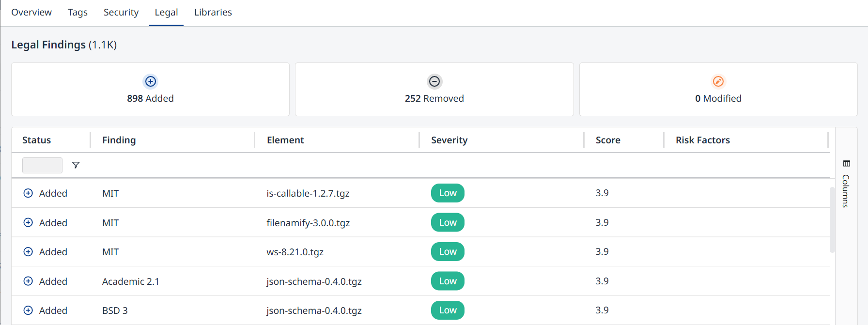Screen dimensions: 868x325
Task: Click the minus icon above 252 Removed
Action: pos(434,81)
